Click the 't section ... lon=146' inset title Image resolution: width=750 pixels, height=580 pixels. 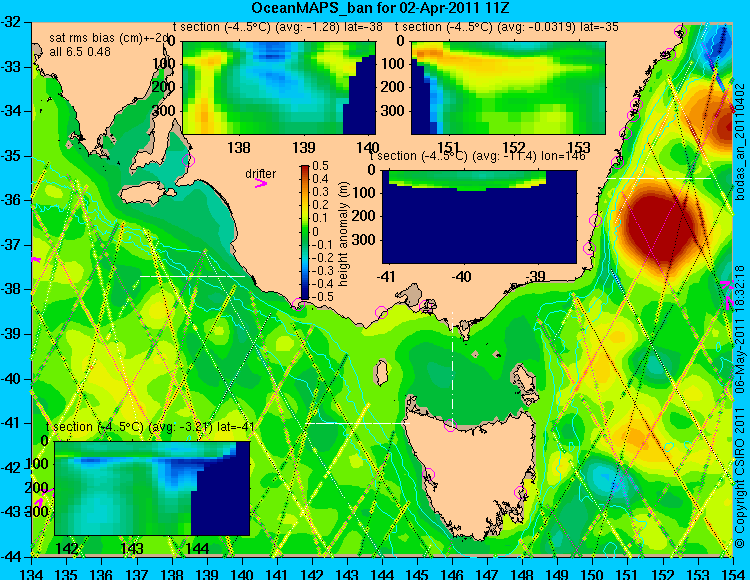[477, 156]
